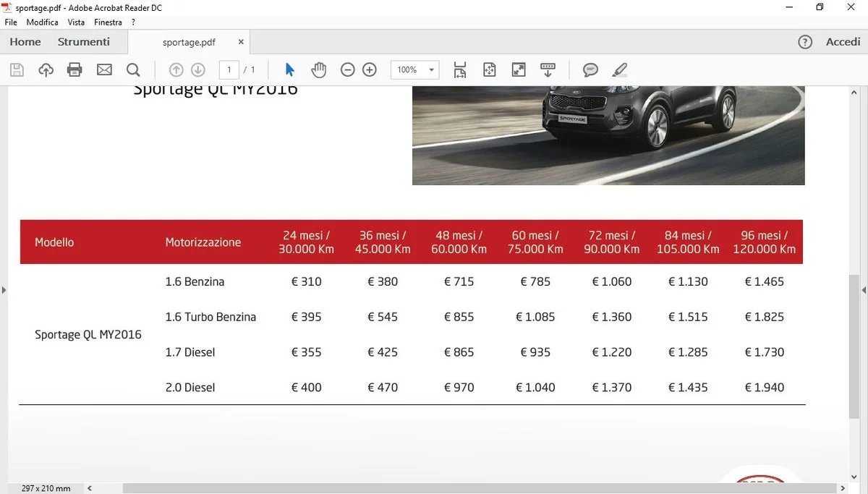Click the Accedi sign-in button

(843, 42)
